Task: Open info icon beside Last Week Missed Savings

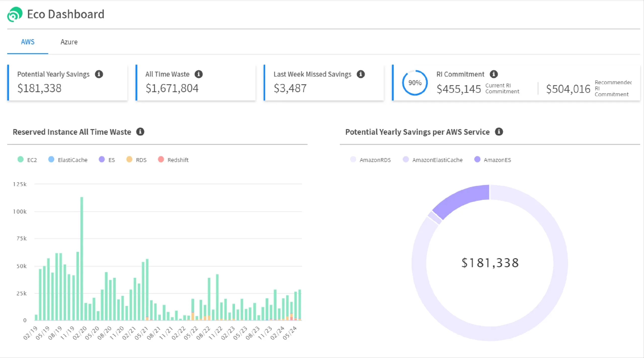Action: point(361,74)
